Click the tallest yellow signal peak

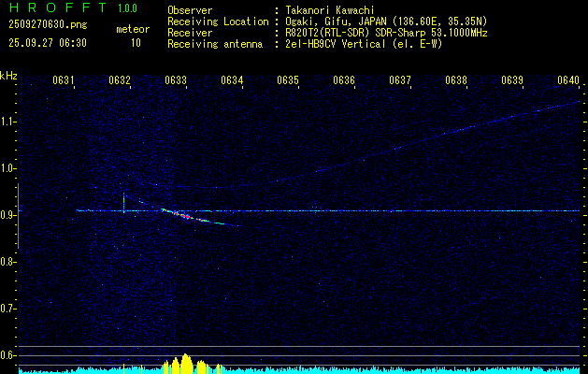point(186,363)
